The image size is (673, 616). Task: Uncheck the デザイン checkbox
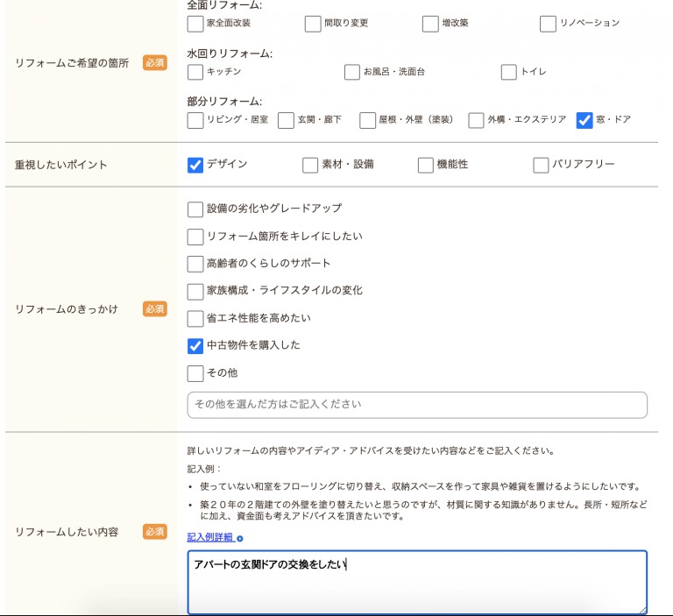(x=195, y=165)
